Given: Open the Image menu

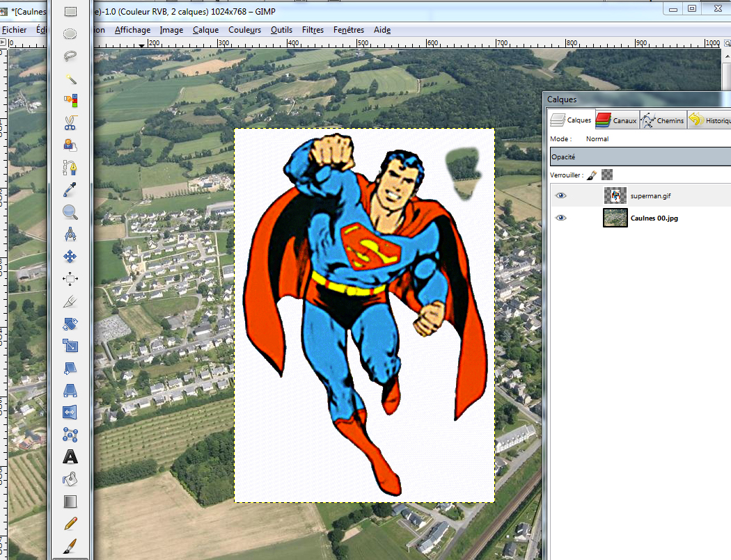Looking at the screenshot, I should click(171, 30).
